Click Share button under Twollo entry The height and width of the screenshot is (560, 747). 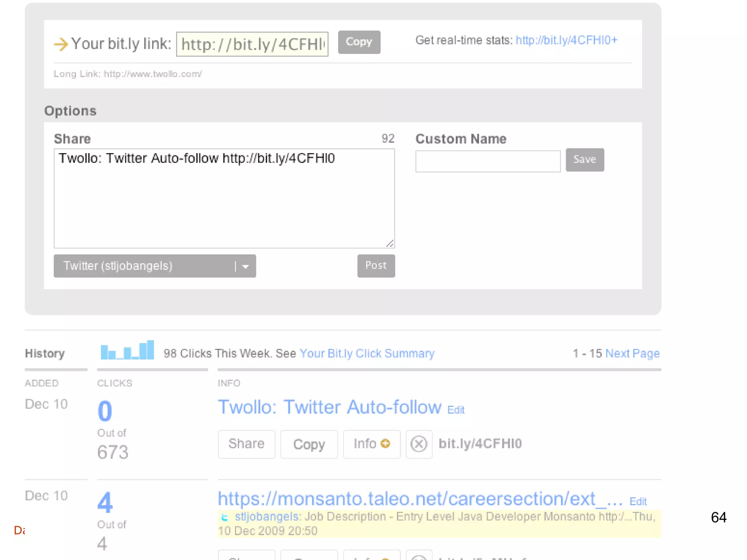pos(246,444)
